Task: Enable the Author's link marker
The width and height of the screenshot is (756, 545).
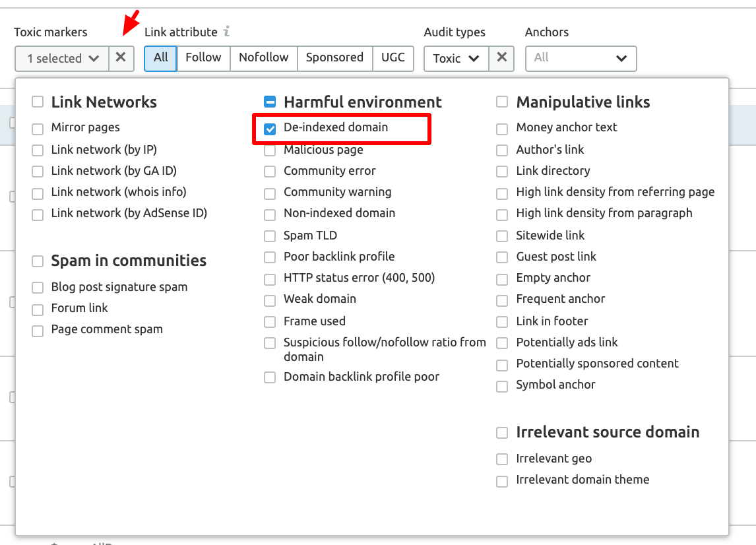Action: pos(502,150)
